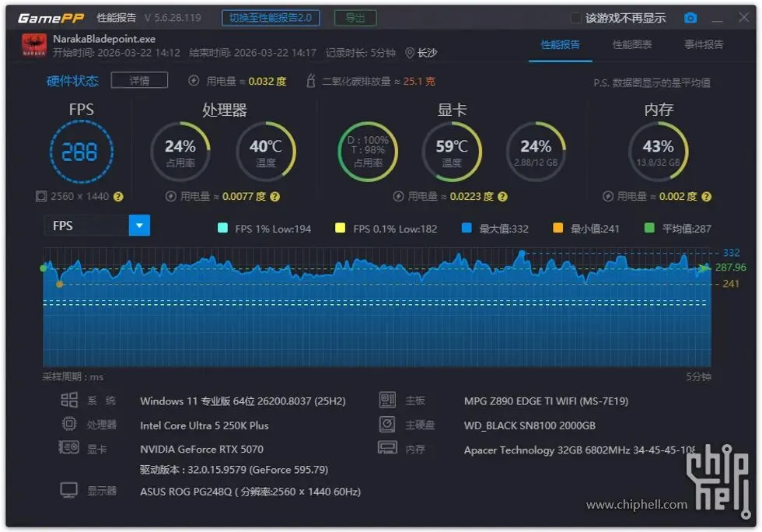Click the memory (内存) module icon in specs
Viewport: 762px width, 532px height.
(x=387, y=447)
